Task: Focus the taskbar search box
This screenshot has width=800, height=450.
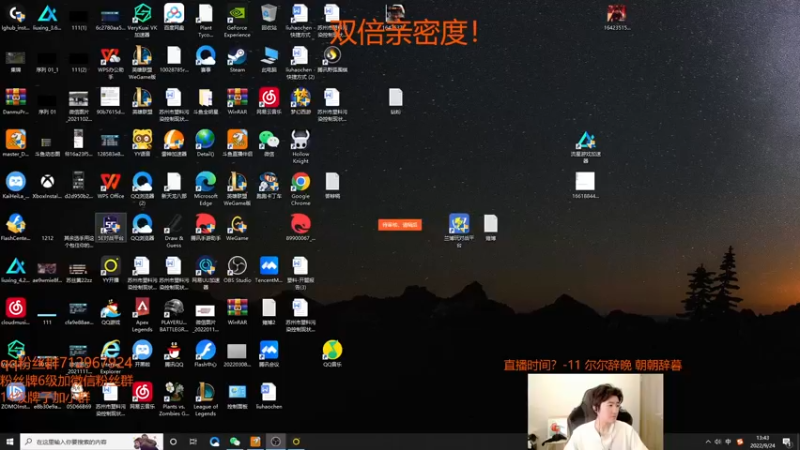Action: tap(92, 441)
